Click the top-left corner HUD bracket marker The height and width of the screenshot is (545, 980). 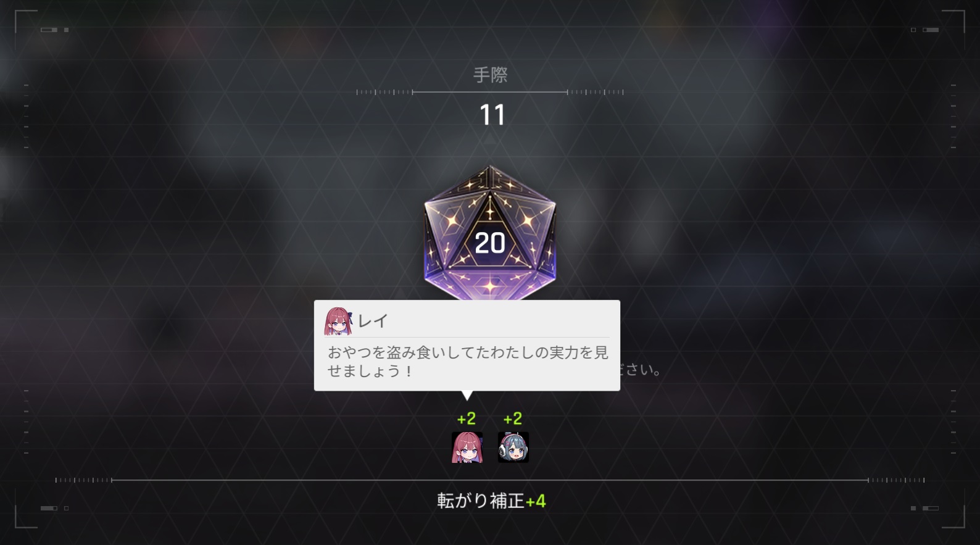click(26, 20)
